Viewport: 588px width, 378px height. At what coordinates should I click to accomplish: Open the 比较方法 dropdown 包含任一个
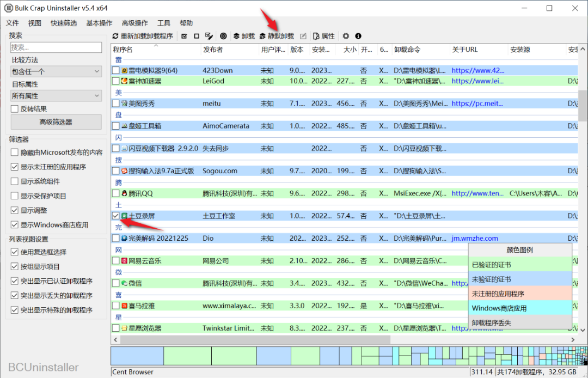tap(56, 71)
